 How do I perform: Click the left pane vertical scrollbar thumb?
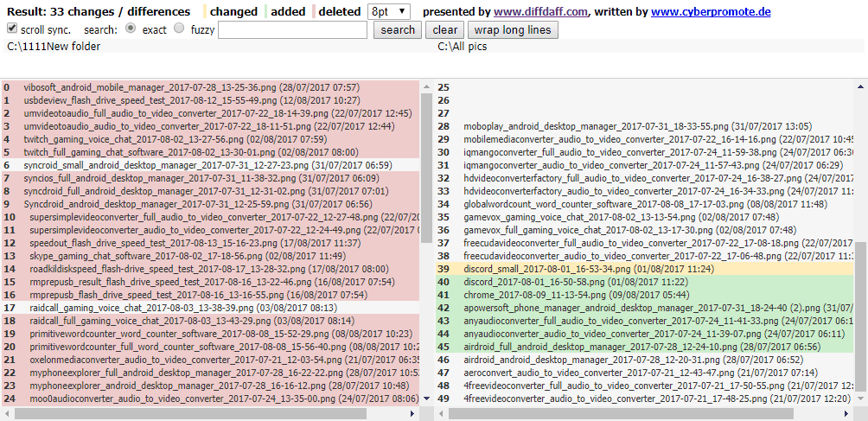click(x=426, y=169)
